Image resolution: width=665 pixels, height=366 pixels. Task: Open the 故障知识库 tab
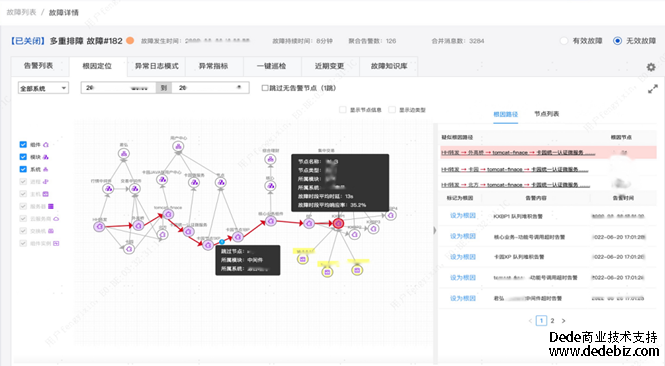coord(389,66)
